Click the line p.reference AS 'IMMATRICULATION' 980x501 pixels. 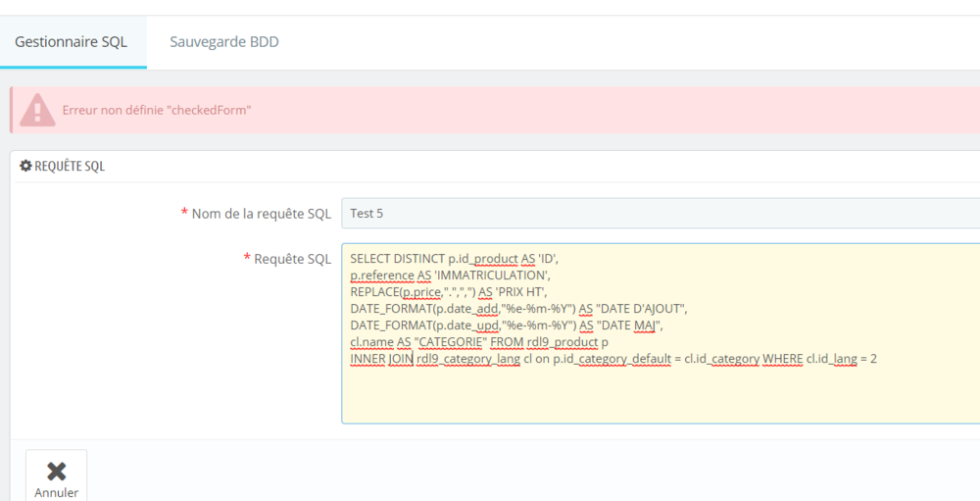point(450,276)
